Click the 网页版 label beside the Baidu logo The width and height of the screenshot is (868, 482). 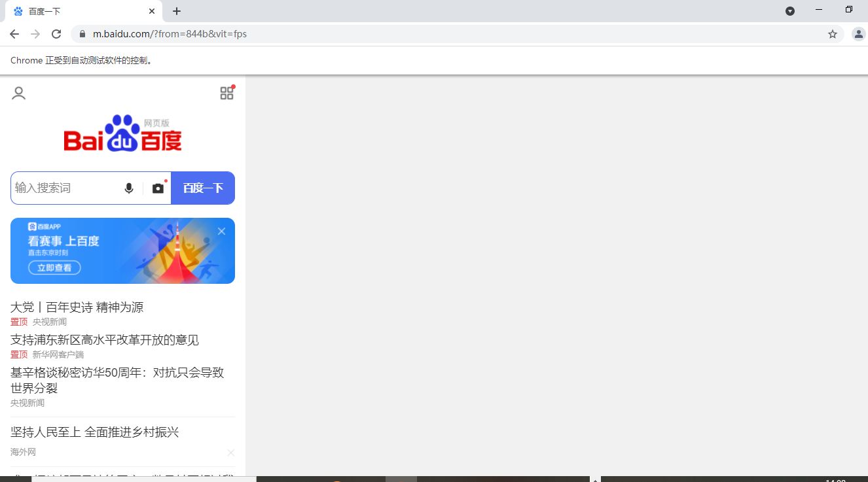(156, 123)
